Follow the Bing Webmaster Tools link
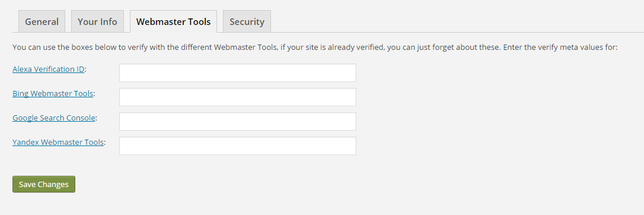 tap(53, 93)
